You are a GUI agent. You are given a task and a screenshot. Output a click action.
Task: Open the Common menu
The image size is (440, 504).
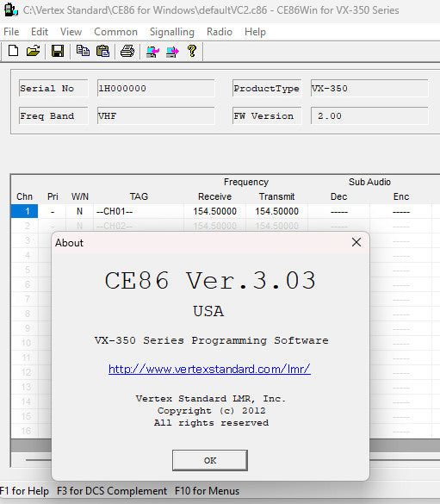coord(115,32)
